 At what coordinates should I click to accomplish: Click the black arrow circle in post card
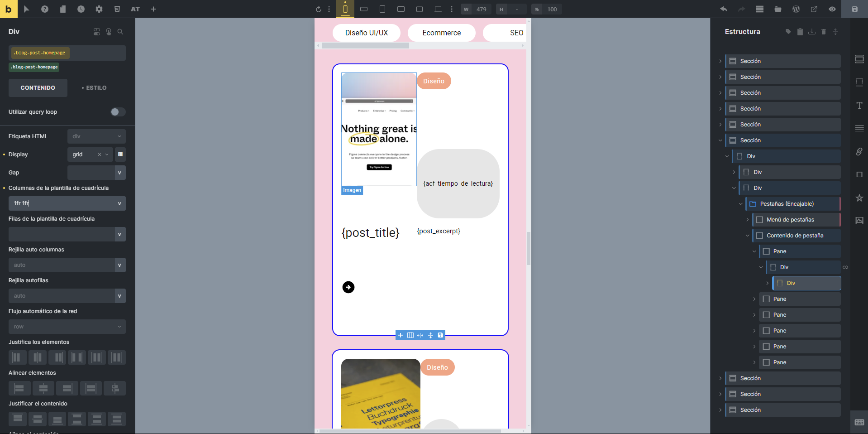[348, 287]
